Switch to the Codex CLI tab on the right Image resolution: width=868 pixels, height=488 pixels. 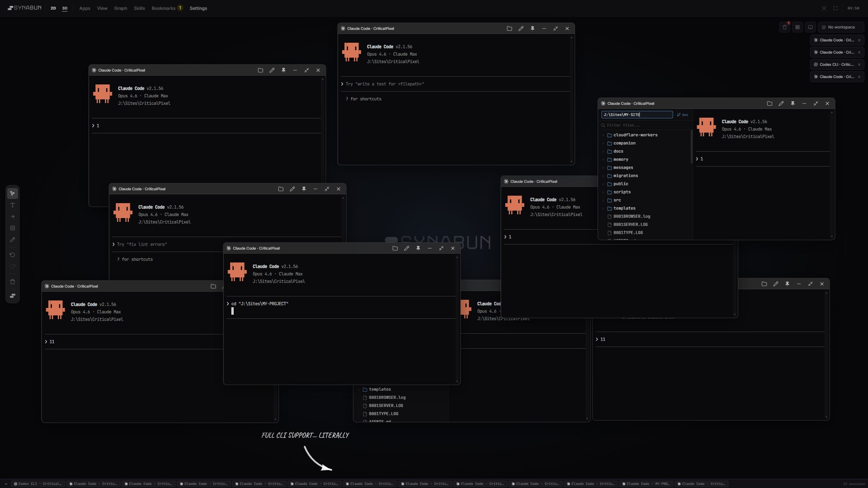[835, 64]
